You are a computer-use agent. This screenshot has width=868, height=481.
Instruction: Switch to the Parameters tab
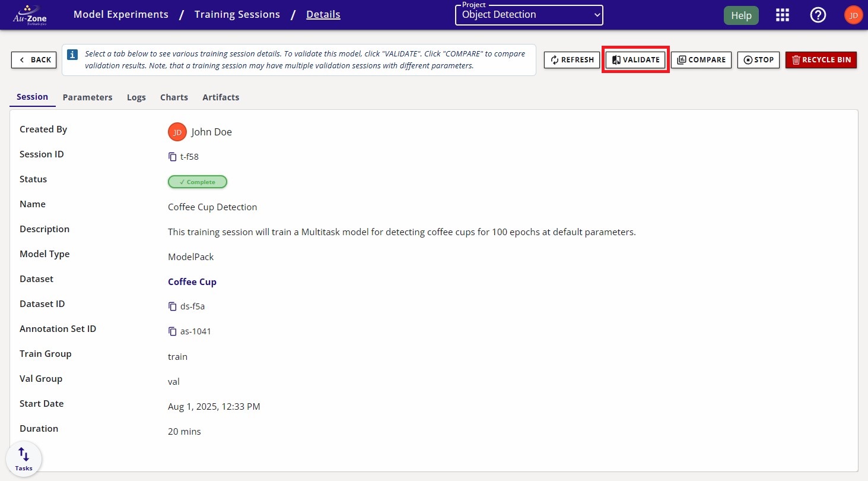[87, 97]
